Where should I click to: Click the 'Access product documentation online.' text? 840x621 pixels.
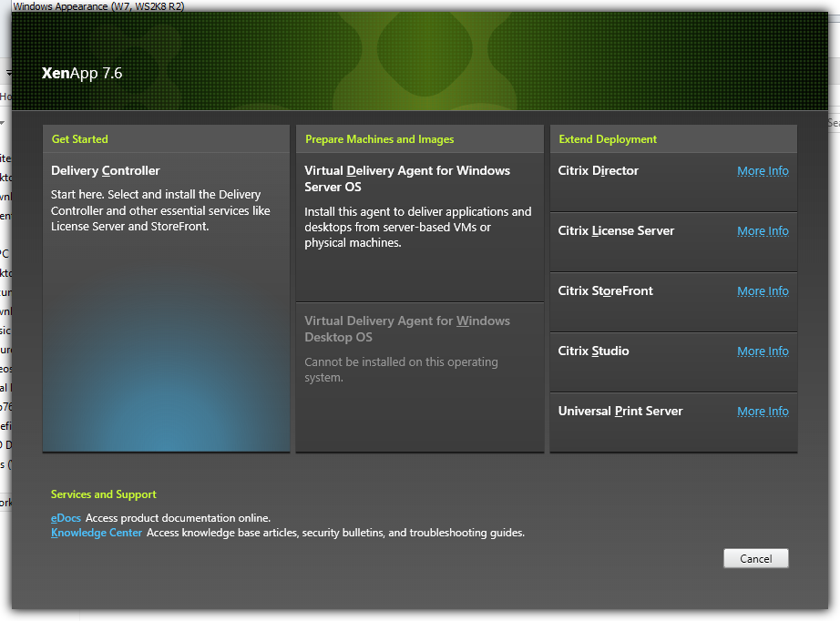178,518
